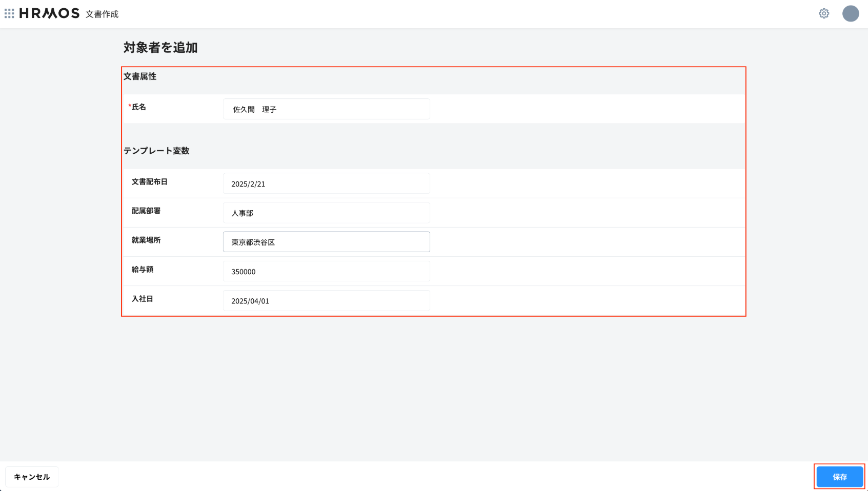Click the 入社日 label
The image size is (868, 491).
tap(142, 299)
